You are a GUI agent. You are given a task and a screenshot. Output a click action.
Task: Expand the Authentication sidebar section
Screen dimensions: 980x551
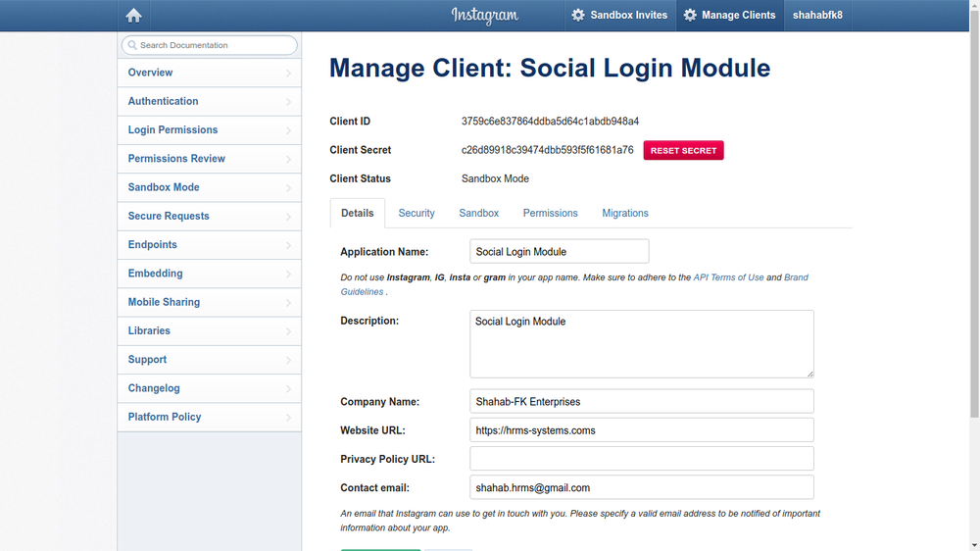[x=210, y=101]
